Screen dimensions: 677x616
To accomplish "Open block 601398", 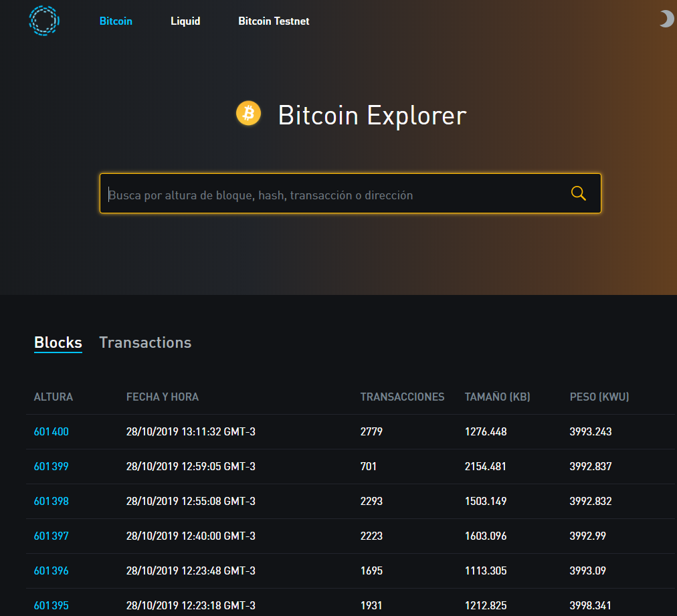I will point(52,501).
